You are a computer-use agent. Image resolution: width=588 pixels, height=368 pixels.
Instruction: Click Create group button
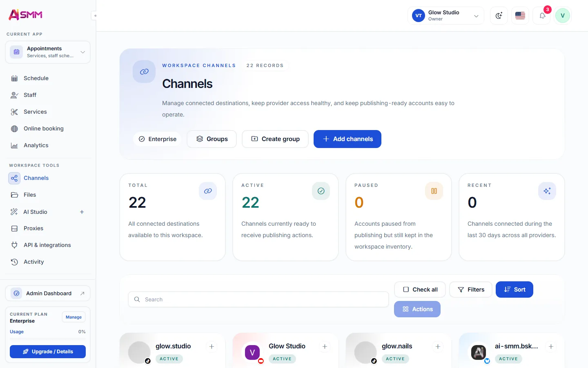point(275,139)
